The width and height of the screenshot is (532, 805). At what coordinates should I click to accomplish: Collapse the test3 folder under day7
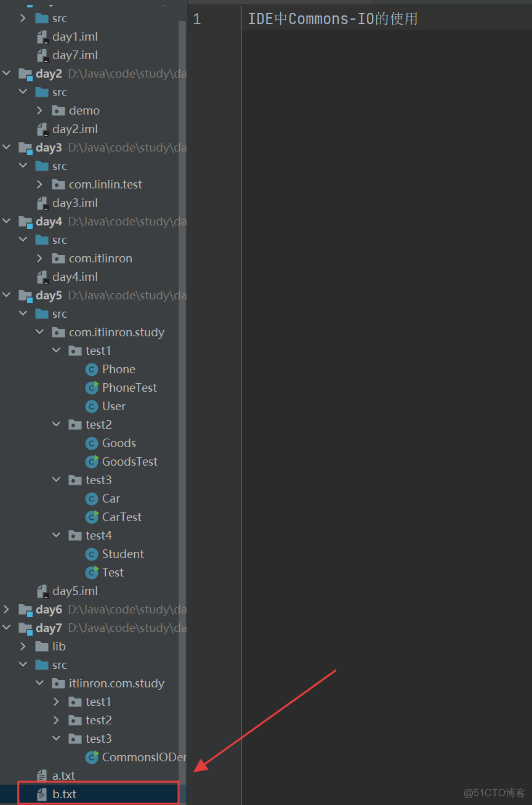(56, 738)
